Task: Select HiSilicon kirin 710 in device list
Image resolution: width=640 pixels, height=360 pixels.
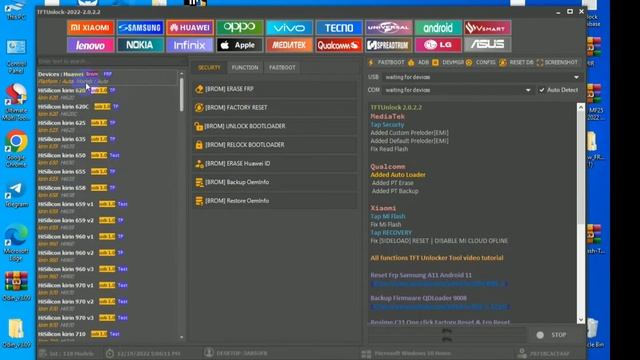Action: [x=107, y=336]
